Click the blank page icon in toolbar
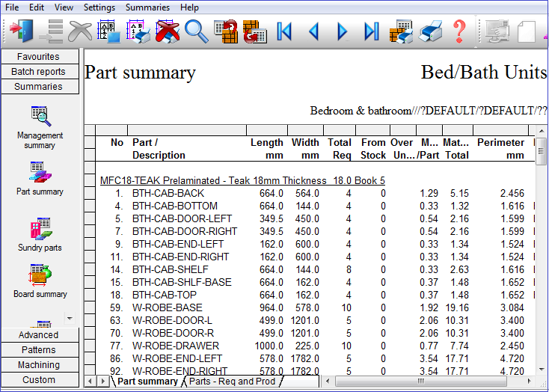Viewport: 549px width, 392px height. [x=527, y=31]
